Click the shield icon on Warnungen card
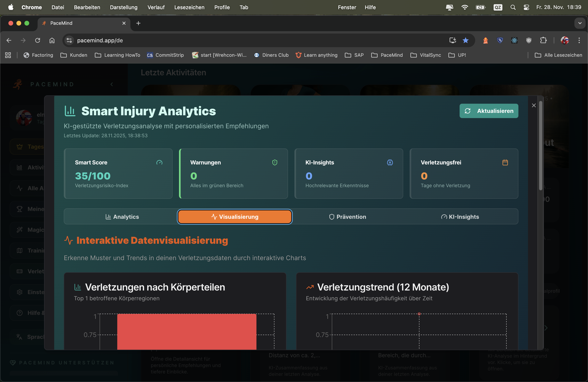This screenshot has height=382, width=588. point(275,162)
